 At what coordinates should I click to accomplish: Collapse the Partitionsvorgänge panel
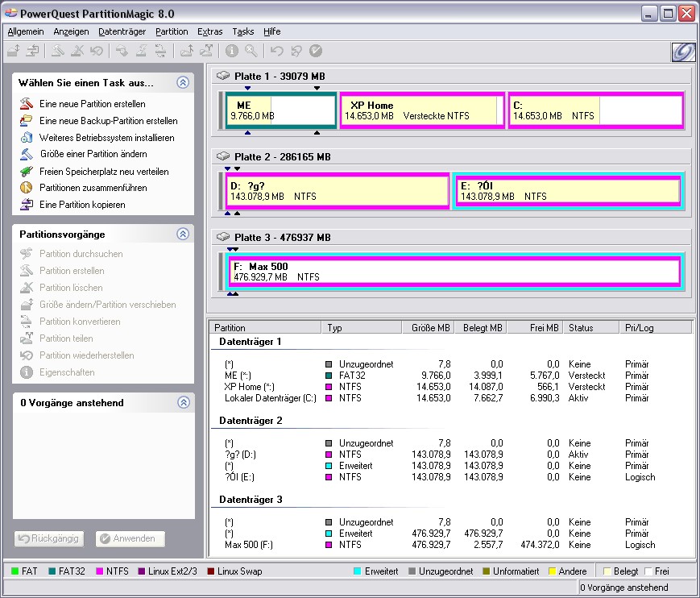coord(183,234)
